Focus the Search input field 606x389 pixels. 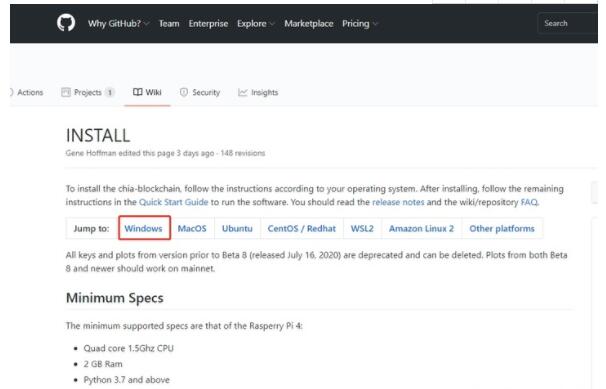(x=567, y=23)
